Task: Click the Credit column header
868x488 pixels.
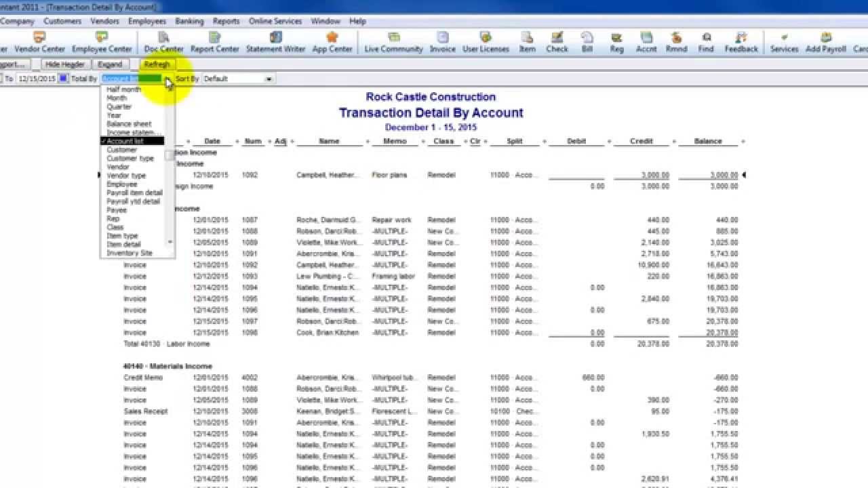Action: tap(642, 141)
